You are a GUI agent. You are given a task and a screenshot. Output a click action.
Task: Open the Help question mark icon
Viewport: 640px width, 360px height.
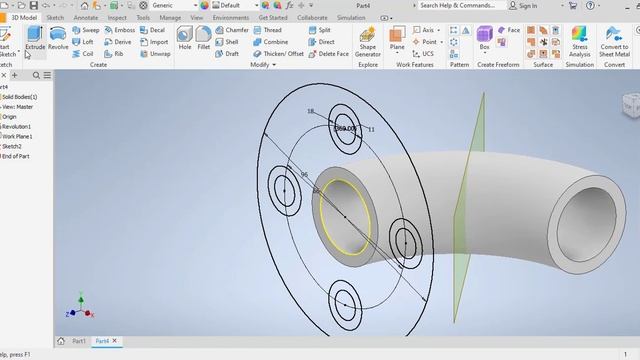click(590, 6)
